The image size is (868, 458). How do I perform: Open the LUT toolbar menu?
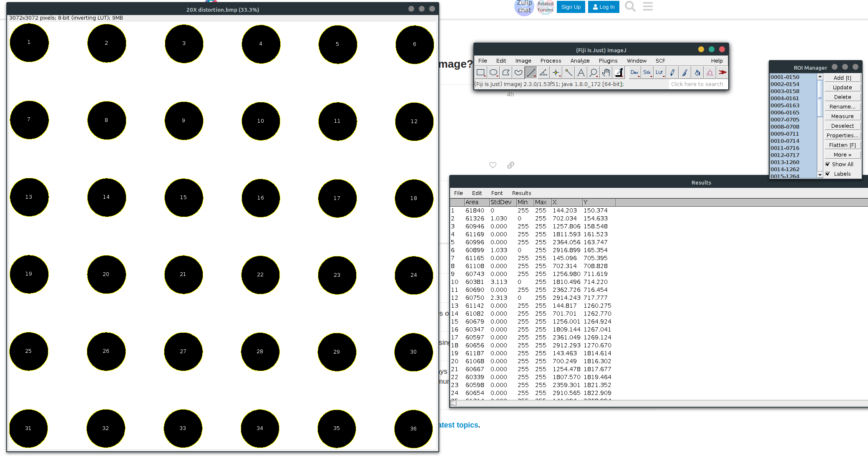659,72
